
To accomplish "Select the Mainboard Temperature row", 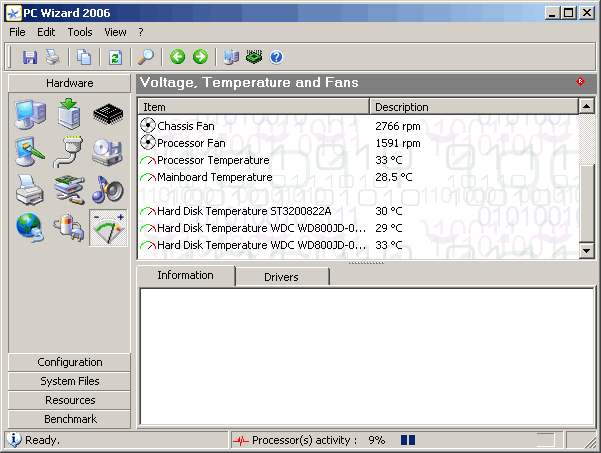I will 358,177.
